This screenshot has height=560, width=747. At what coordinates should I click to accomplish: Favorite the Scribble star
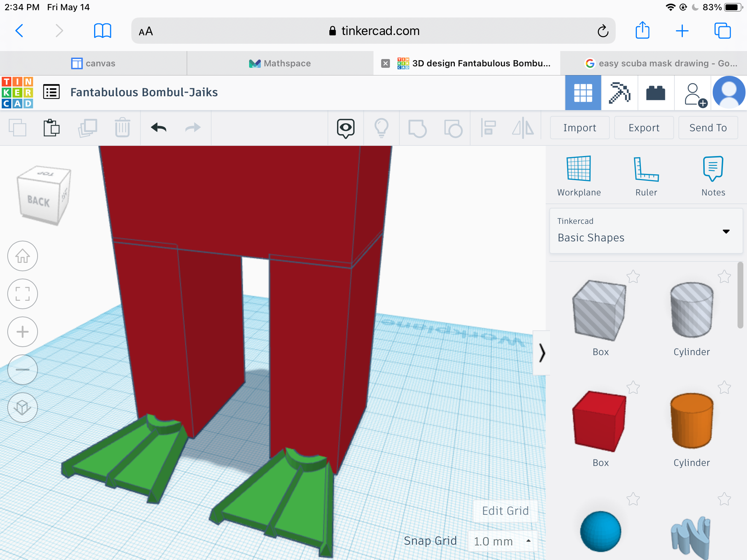[x=724, y=499]
